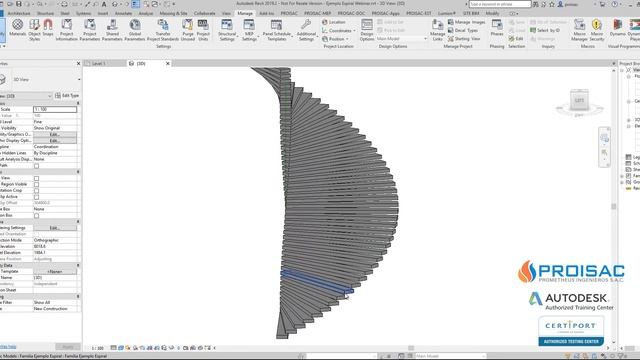Image resolution: width=640 pixels, height=360 pixels.
Task: Open the Macro Manager
Action: [579, 29]
